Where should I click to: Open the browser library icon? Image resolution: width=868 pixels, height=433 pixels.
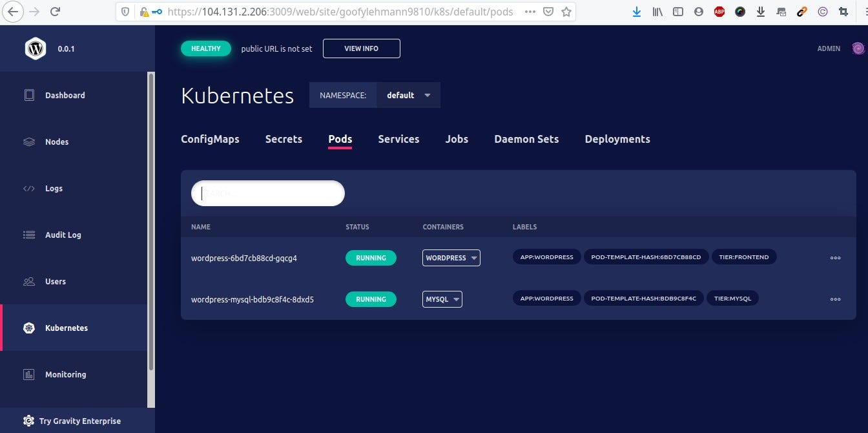(x=657, y=12)
